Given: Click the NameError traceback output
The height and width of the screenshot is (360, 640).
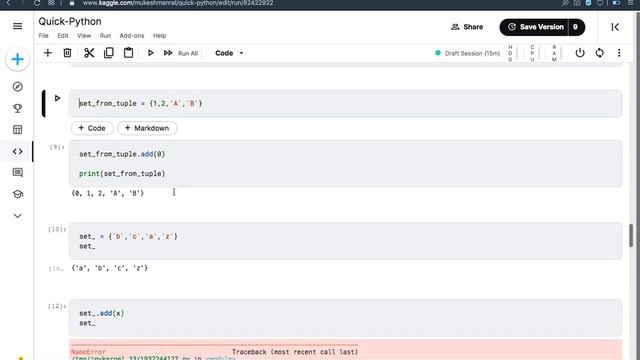Looking at the screenshot, I should (345, 350).
